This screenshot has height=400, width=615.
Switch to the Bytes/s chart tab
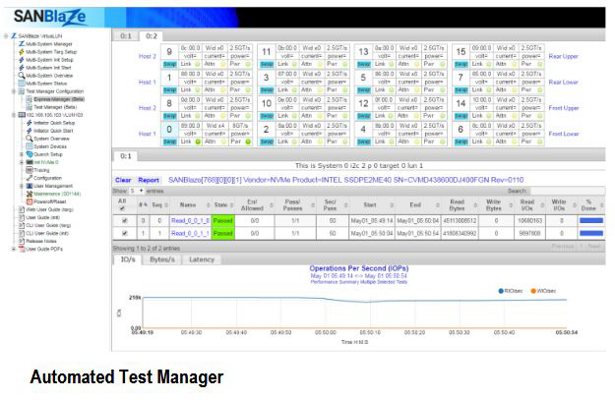[x=162, y=259]
